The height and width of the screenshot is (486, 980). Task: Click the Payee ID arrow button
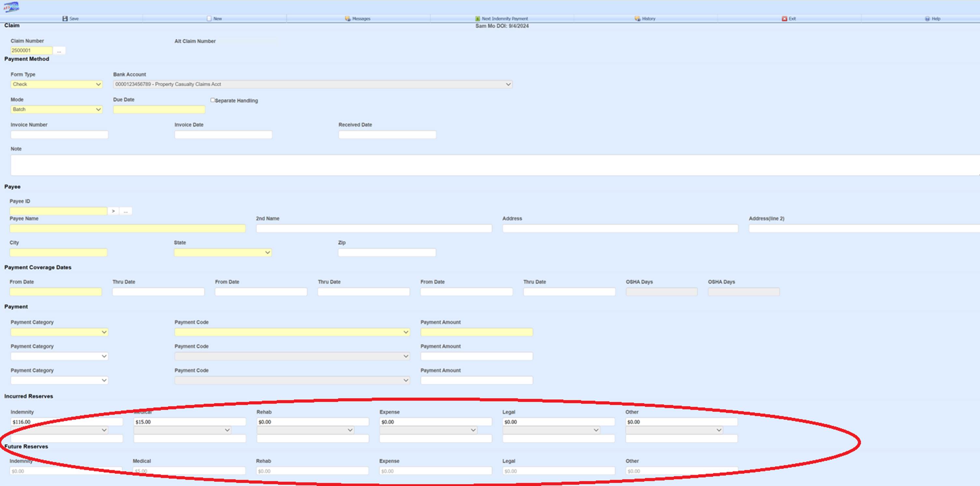click(113, 211)
